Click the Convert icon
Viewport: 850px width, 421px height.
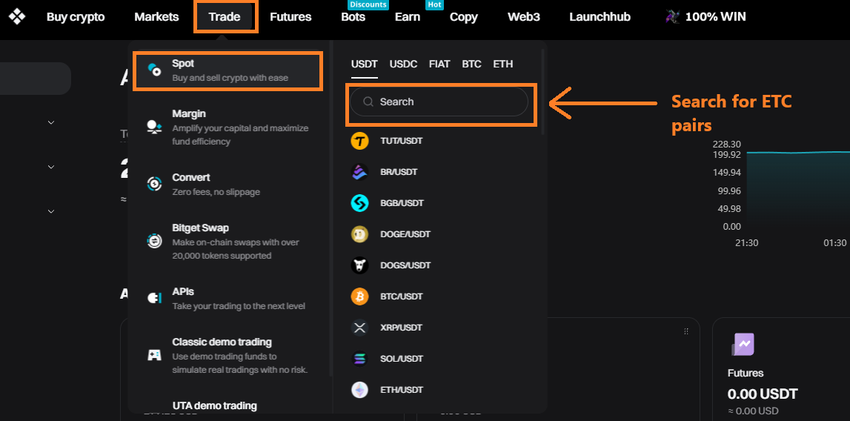154,184
